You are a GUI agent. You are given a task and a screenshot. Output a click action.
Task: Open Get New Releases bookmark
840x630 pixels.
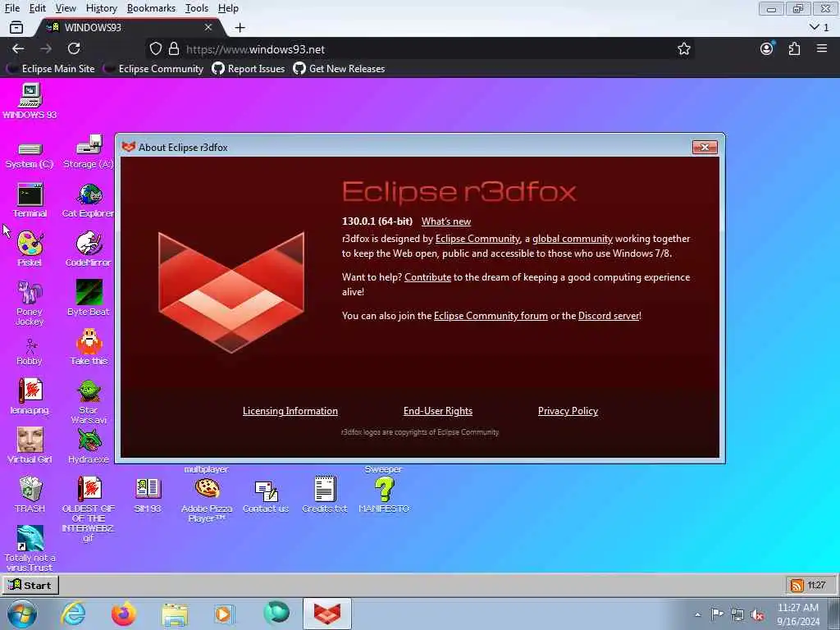(339, 69)
